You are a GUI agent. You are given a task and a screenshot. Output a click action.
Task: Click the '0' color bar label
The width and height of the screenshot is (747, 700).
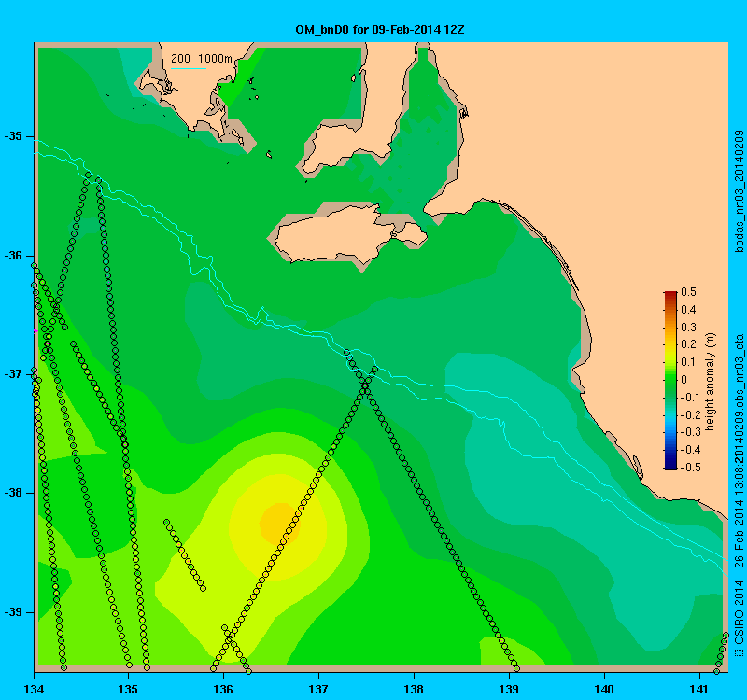click(684, 380)
